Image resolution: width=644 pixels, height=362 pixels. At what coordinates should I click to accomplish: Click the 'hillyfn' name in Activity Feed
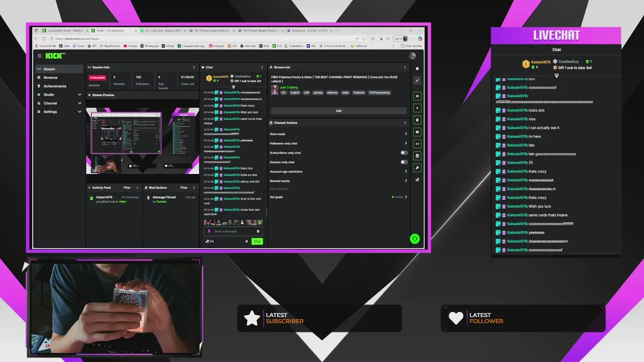click(123, 202)
